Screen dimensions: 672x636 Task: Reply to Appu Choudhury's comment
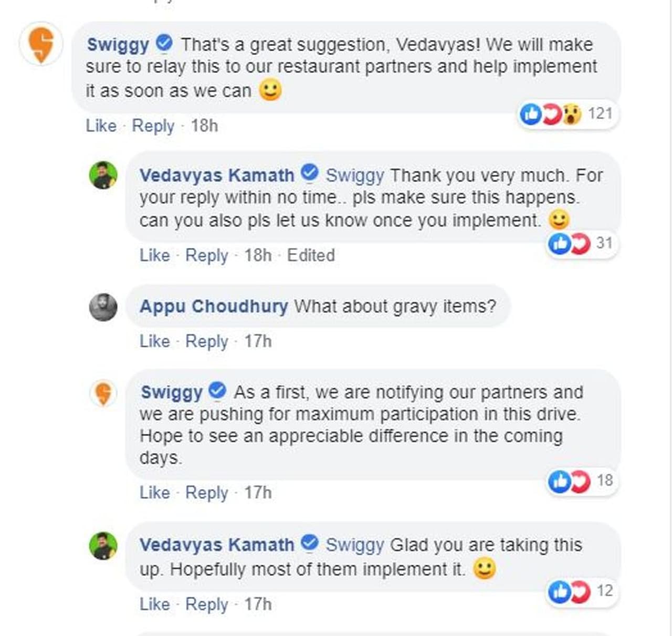(x=206, y=341)
